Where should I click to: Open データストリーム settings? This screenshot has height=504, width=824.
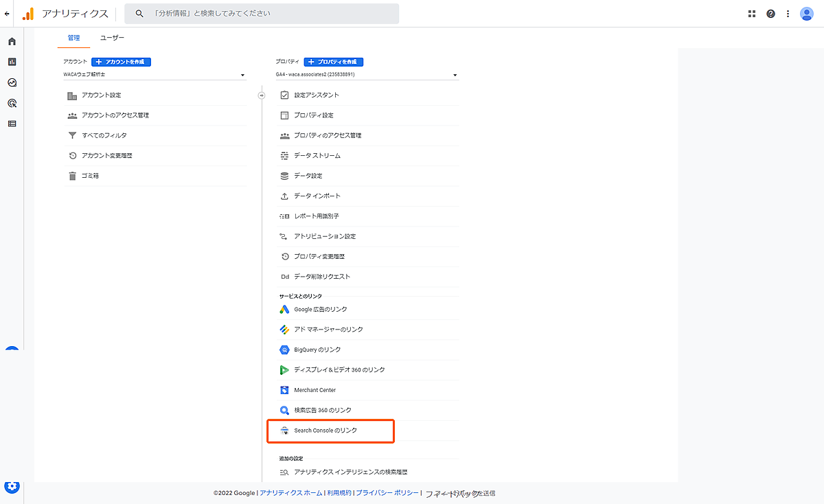pyautogui.click(x=317, y=156)
